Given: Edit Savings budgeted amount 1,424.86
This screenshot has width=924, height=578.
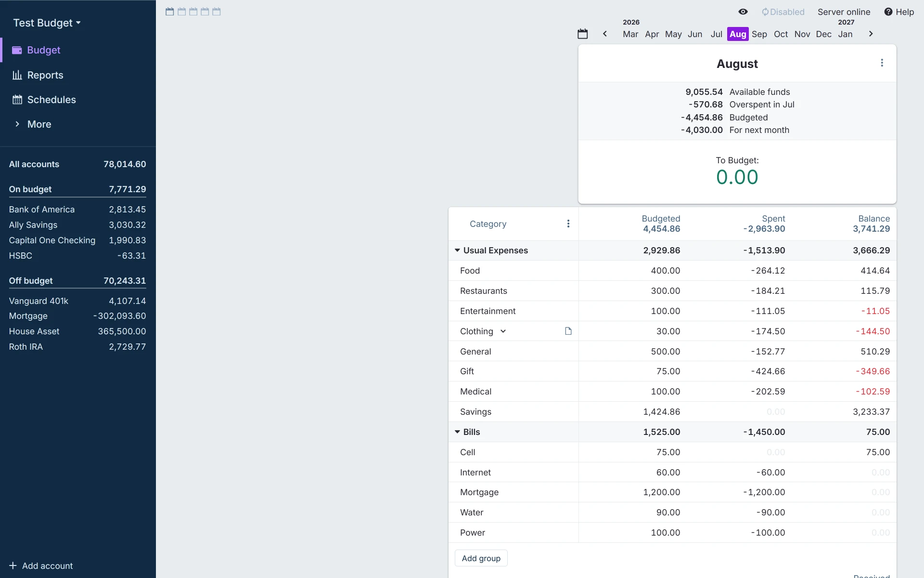Looking at the screenshot, I should (662, 412).
